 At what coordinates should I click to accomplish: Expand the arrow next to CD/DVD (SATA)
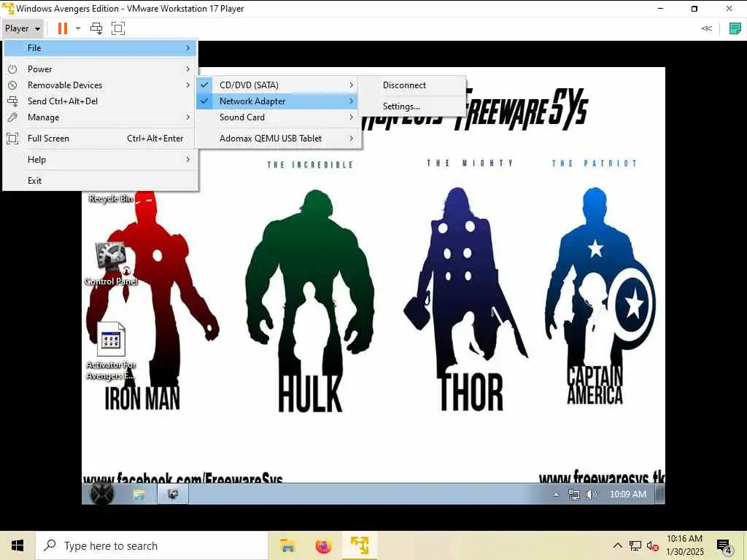point(352,85)
